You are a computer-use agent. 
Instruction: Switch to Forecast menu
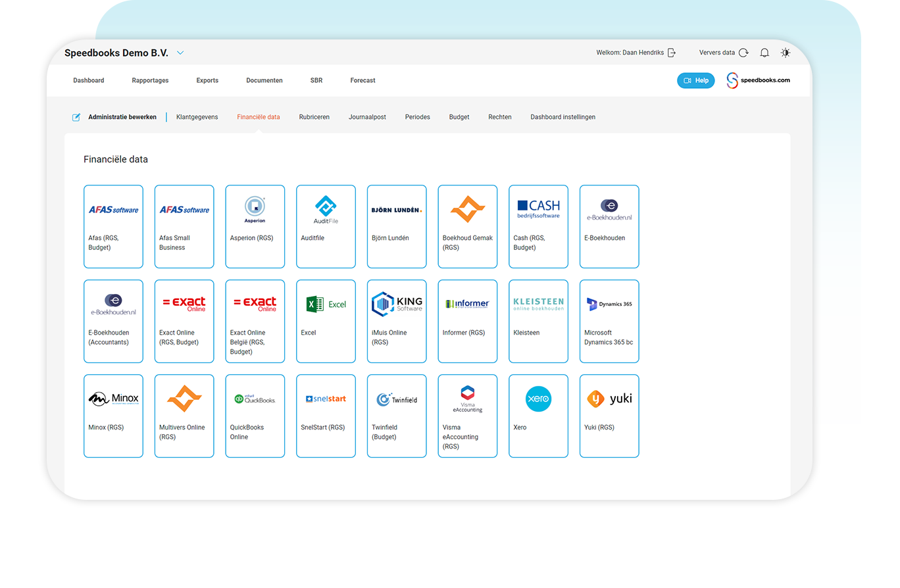pos(362,80)
